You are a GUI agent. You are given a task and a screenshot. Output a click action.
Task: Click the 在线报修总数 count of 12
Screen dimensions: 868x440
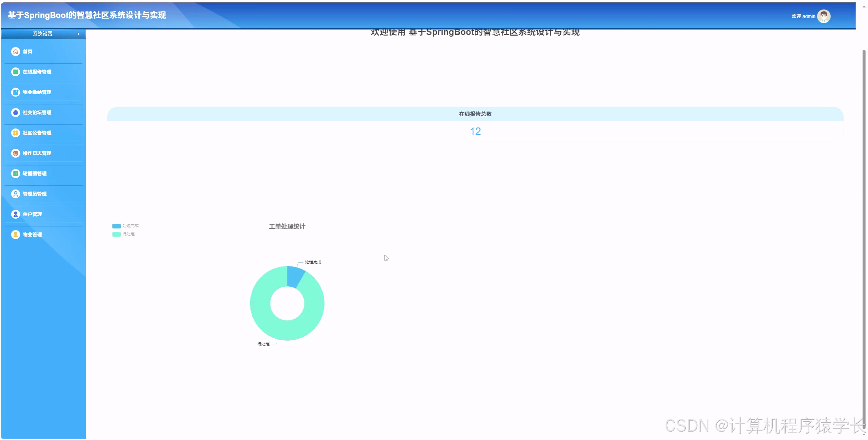(x=475, y=132)
